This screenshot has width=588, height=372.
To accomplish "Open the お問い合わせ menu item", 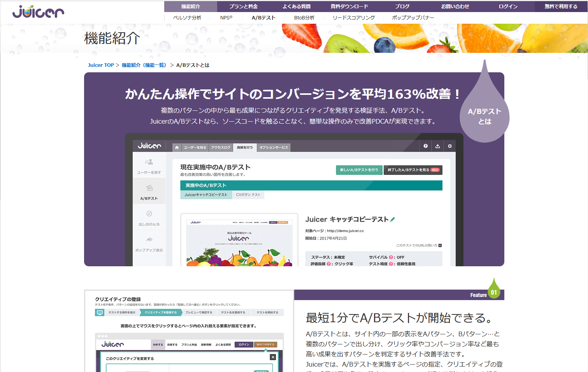I will [455, 6].
